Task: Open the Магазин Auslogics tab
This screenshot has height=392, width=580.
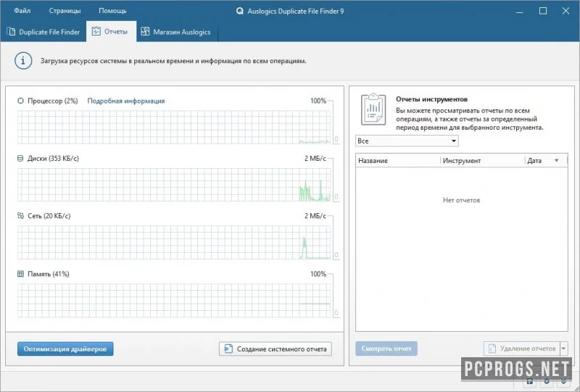Action: (x=177, y=32)
